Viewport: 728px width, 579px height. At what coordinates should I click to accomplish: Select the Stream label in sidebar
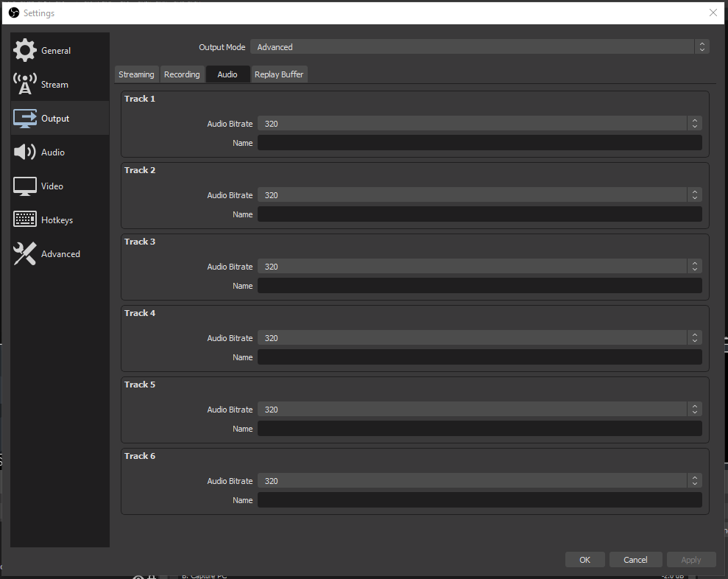[x=54, y=85]
